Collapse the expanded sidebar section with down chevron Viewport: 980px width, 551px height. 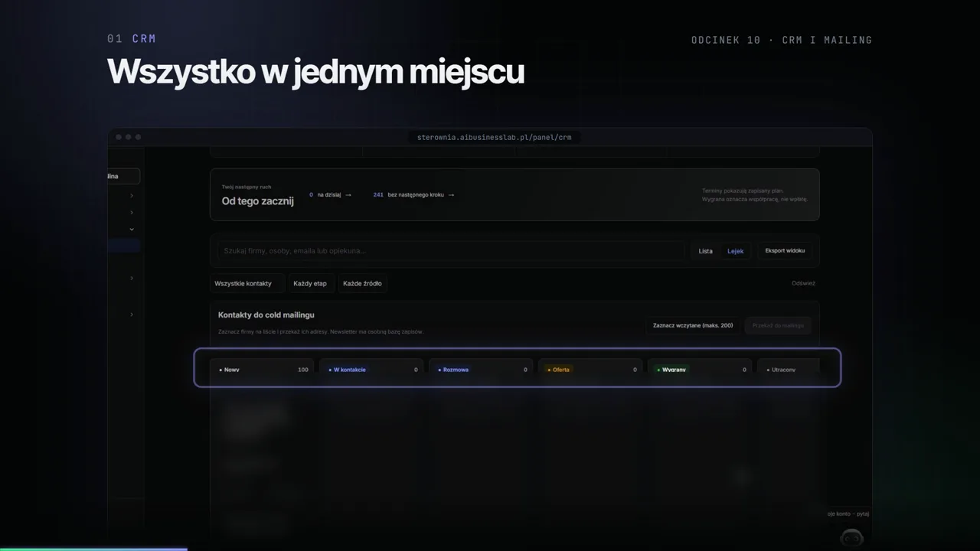(131, 229)
